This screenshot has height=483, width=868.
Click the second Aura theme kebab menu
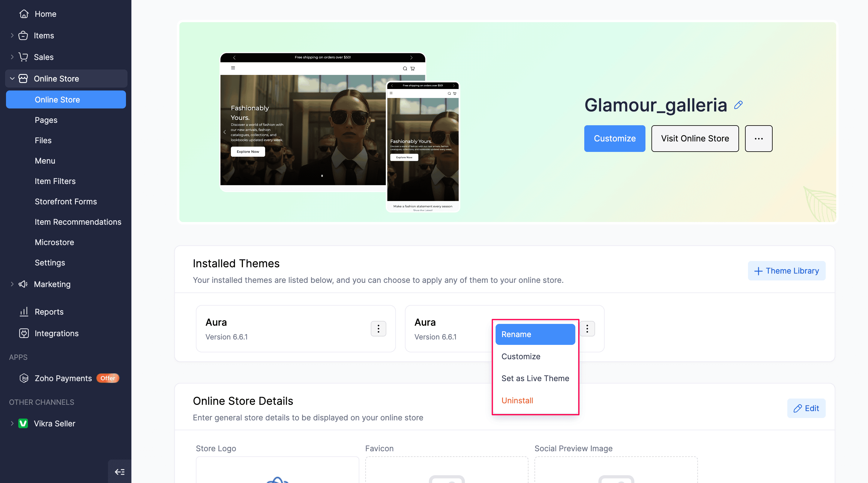pyautogui.click(x=587, y=328)
